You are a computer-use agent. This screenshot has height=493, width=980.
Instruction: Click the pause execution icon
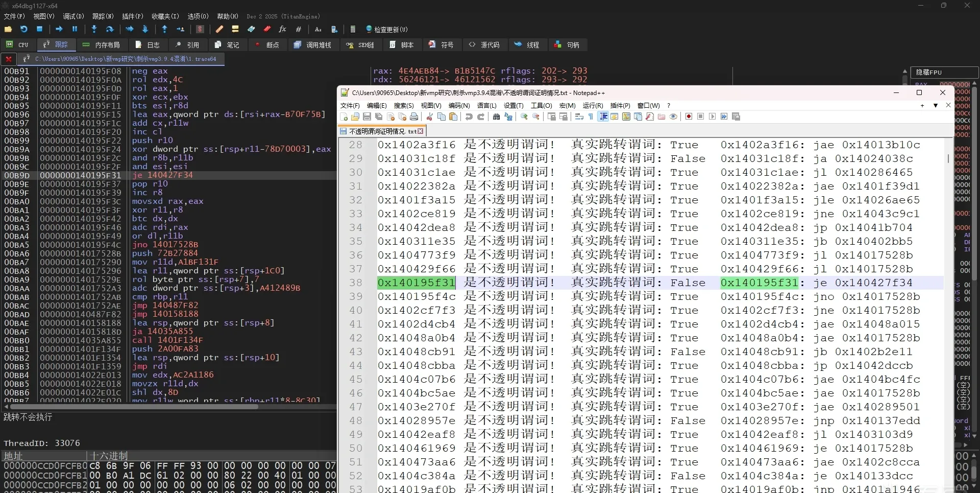pos(75,29)
